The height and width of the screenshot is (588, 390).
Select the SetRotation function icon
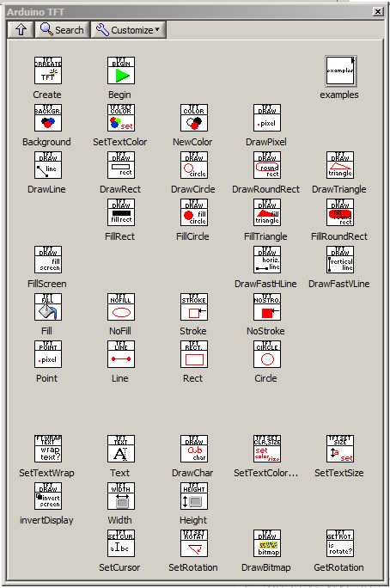[194, 543]
